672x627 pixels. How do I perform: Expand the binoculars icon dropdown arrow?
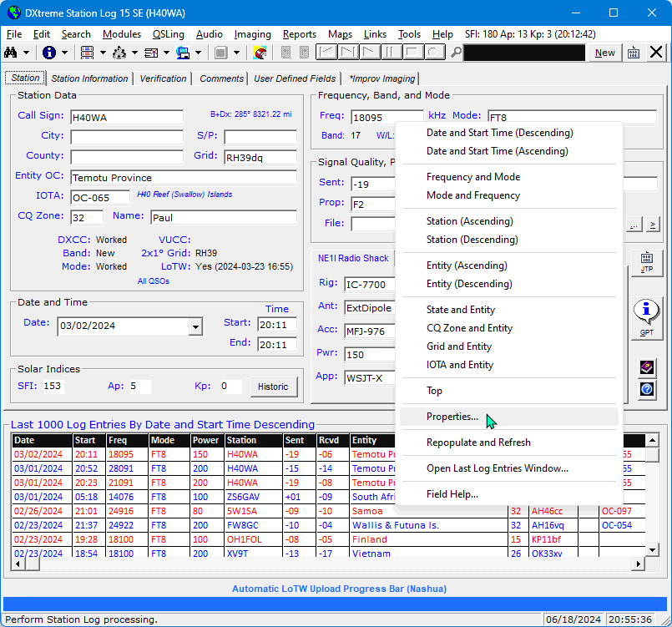point(27,53)
